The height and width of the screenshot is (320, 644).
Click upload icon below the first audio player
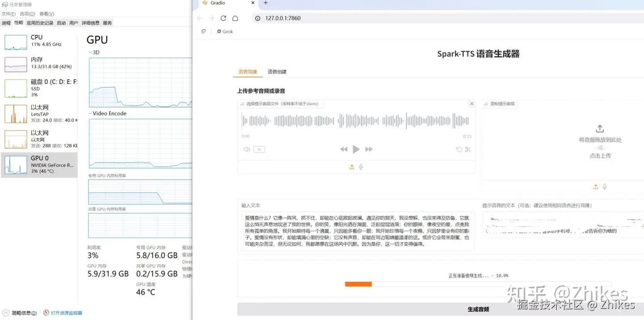[x=352, y=167]
